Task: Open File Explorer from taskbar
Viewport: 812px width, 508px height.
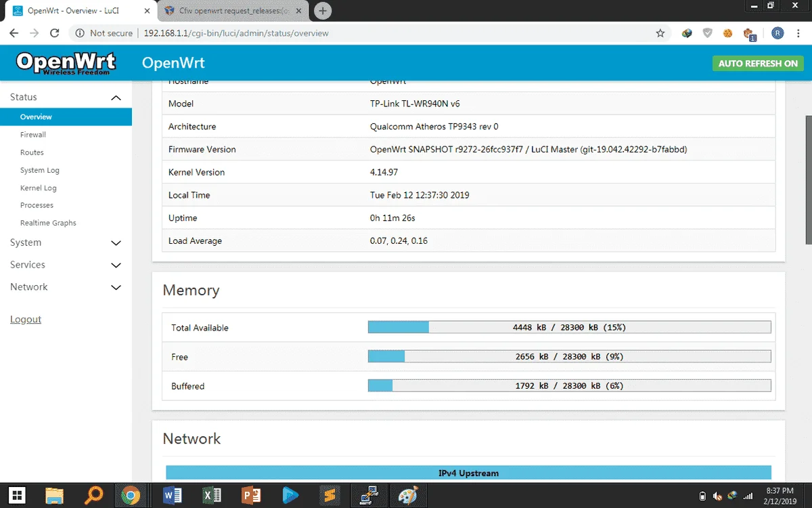Action: 54,495
